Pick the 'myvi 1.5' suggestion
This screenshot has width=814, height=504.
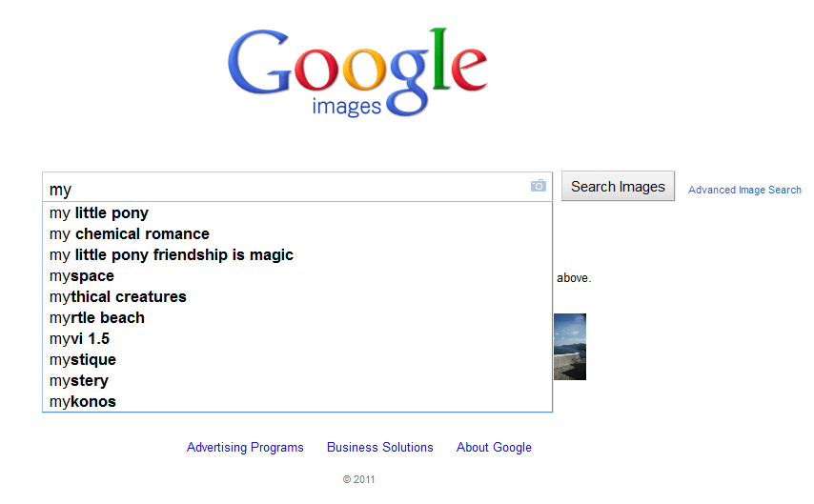pos(80,339)
